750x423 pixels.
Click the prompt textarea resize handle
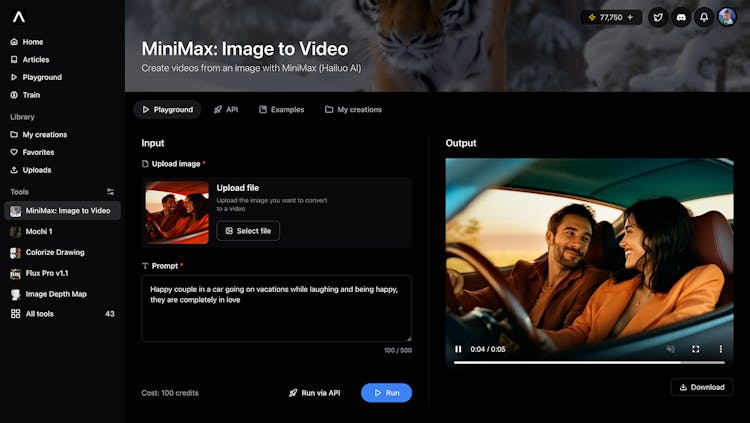(x=408, y=338)
